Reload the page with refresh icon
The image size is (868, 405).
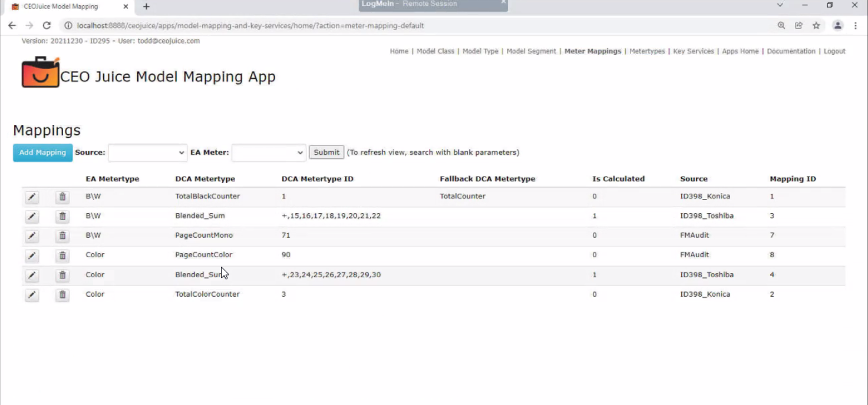point(47,25)
